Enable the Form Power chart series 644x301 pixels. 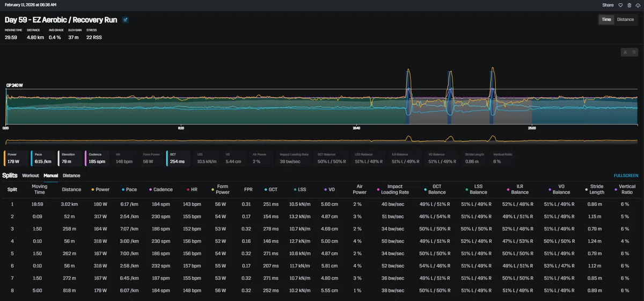(x=152, y=157)
